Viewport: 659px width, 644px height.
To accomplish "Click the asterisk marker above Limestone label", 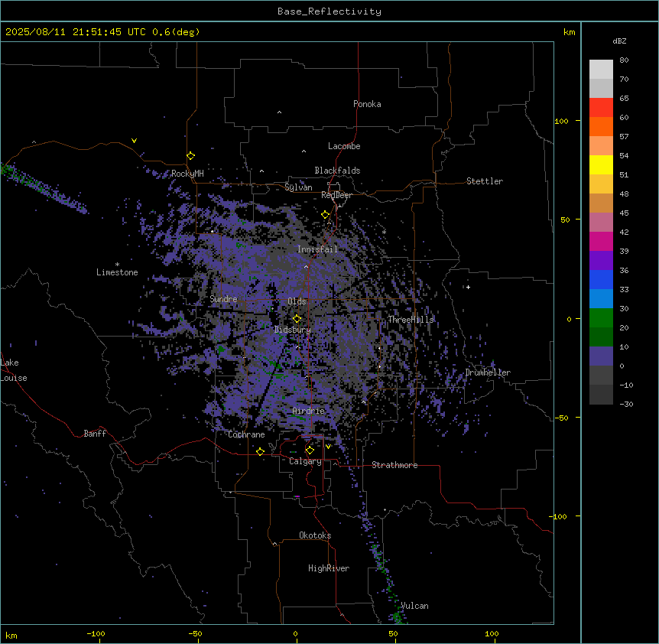I will [117, 265].
